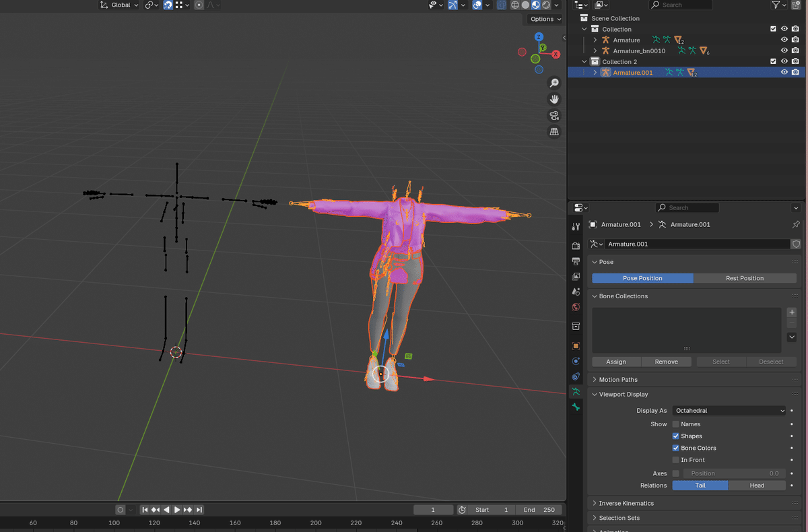Click the play animation button
Image resolution: width=808 pixels, height=532 pixels.
tap(177, 510)
